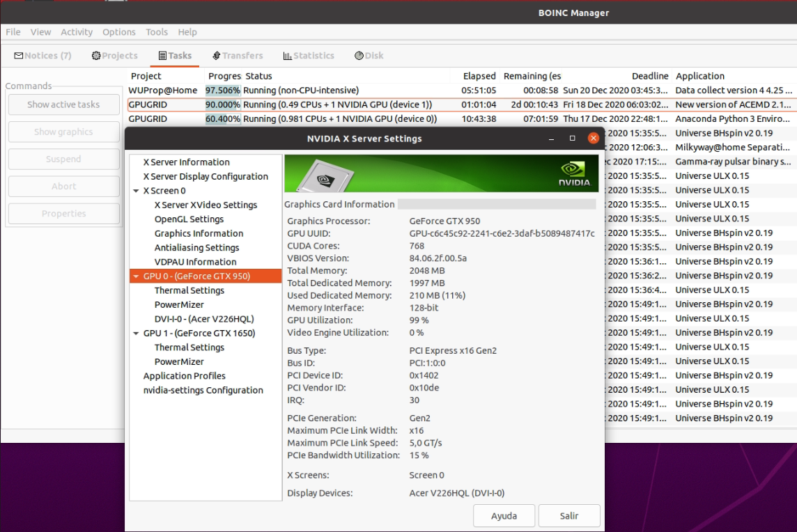The image size is (797, 532).
Task: Sort tasks by Progress column header
Action: click(x=224, y=76)
